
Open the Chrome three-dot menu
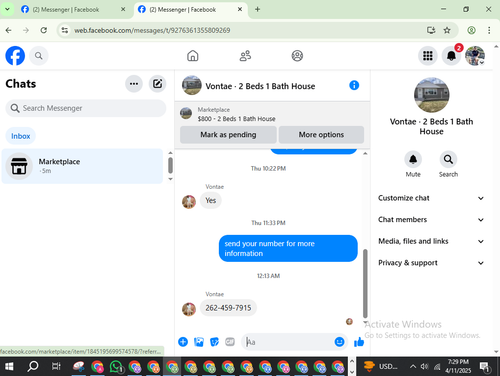tap(489, 30)
